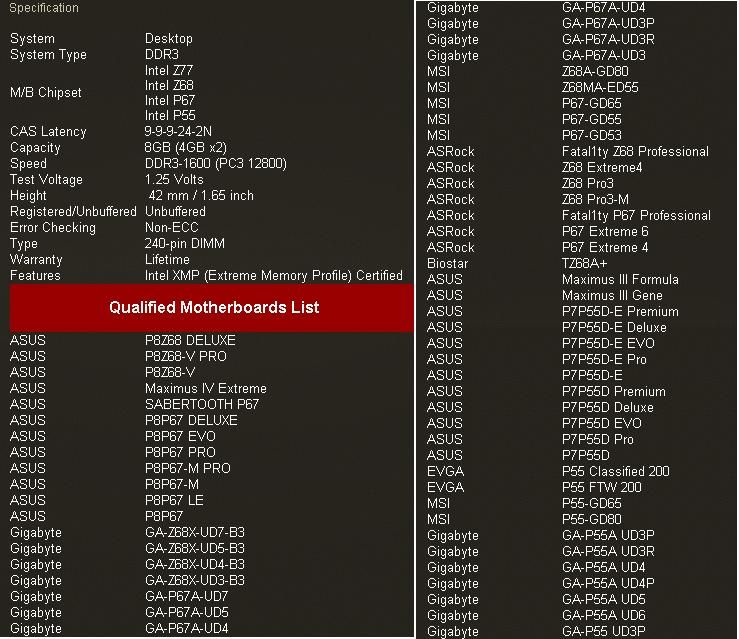Viewport: 739px width, 639px height.
Task: Select the GA-P55A UD6 entry
Action: click(x=604, y=616)
